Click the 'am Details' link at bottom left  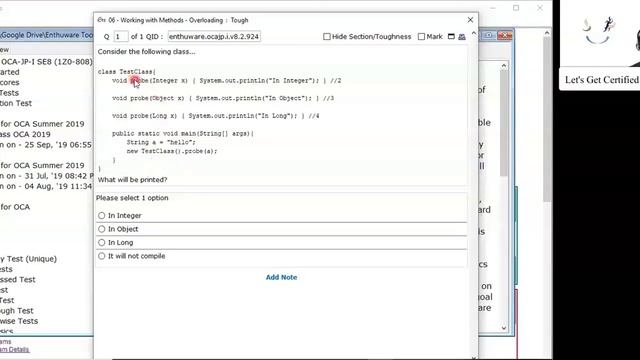click(x=14, y=349)
